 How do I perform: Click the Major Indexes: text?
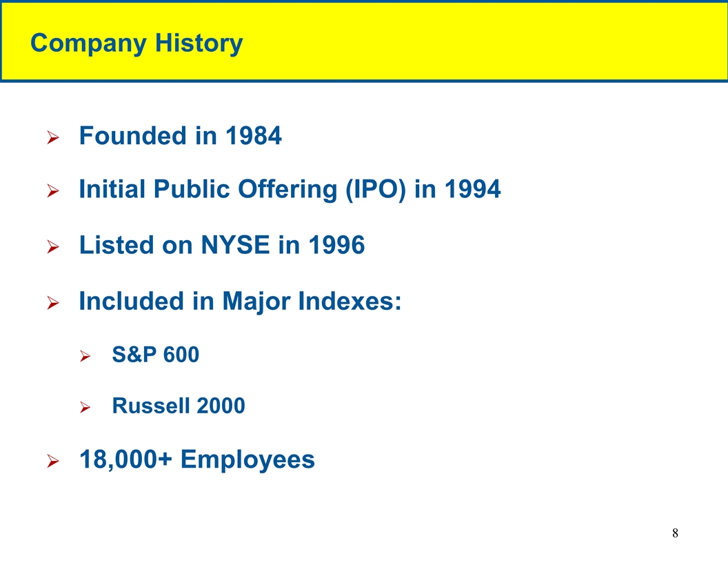pos(311,301)
